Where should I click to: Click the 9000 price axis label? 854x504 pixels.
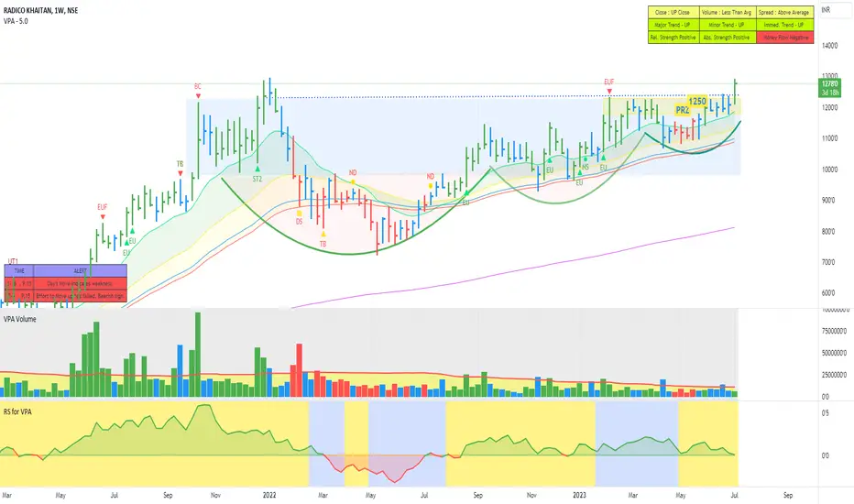pos(828,201)
